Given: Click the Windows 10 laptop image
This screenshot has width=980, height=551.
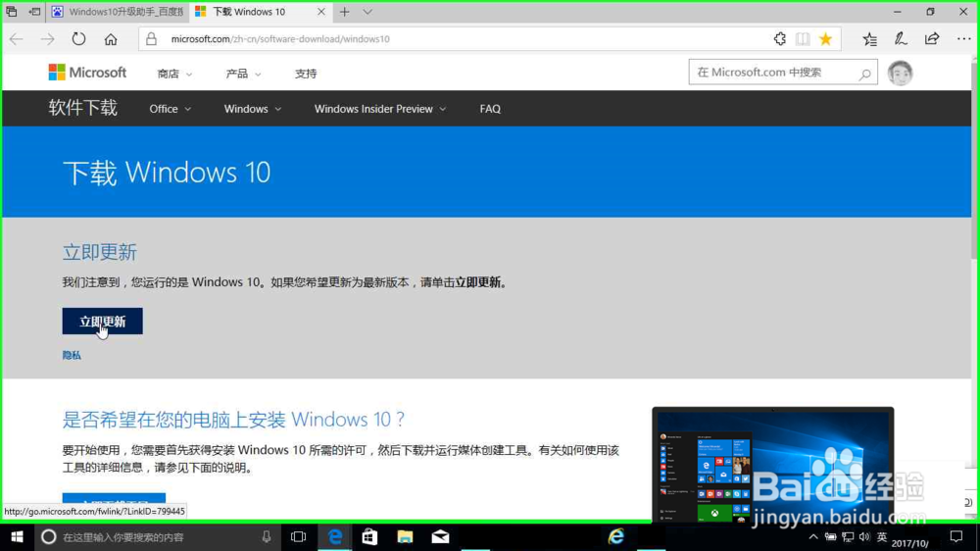Looking at the screenshot, I should (x=773, y=464).
